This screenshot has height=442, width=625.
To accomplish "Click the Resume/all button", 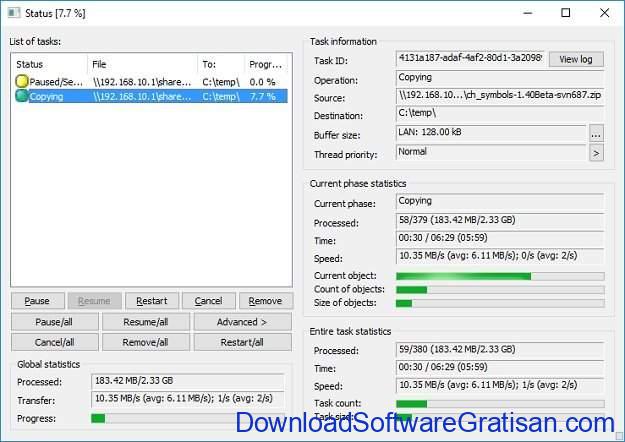I will [145, 322].
